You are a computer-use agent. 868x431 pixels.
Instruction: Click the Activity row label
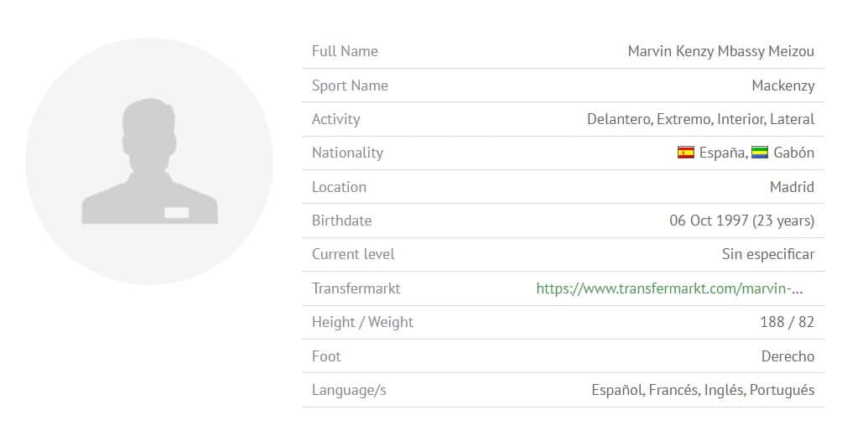pos(336,119)
